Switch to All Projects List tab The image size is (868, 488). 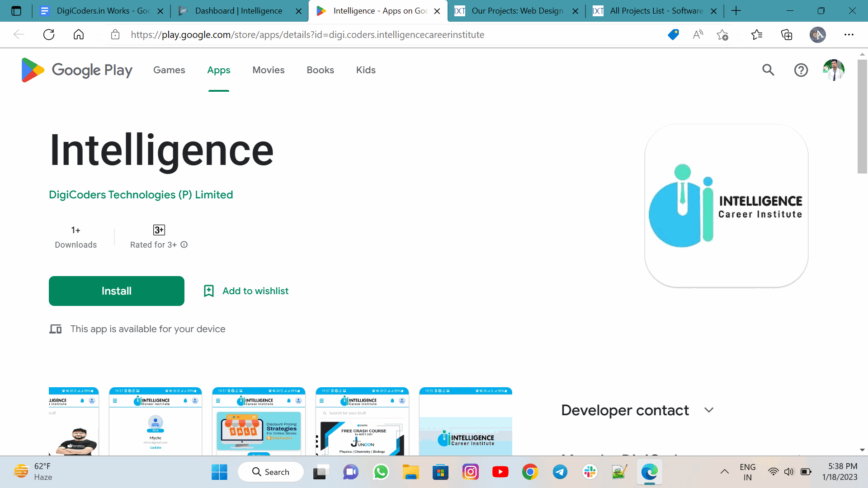pyautogui.click(x=655, y=11)
